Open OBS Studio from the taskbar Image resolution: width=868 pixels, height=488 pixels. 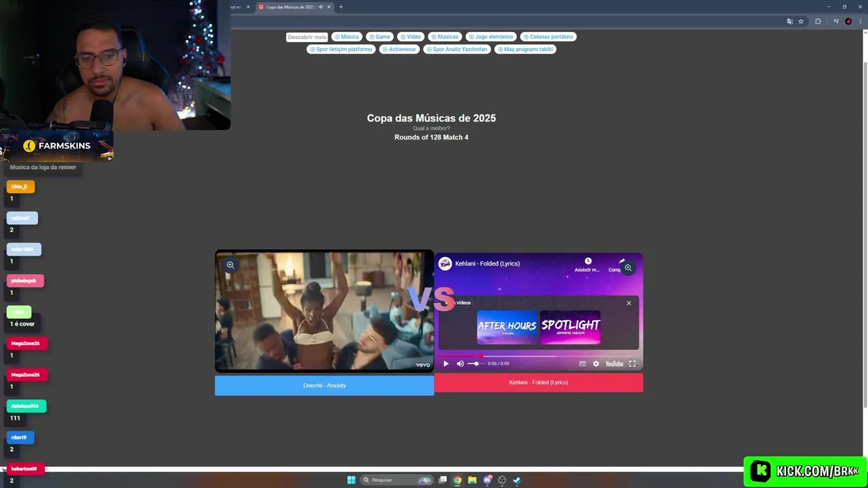pyautogui.click(x=502, y=480)
